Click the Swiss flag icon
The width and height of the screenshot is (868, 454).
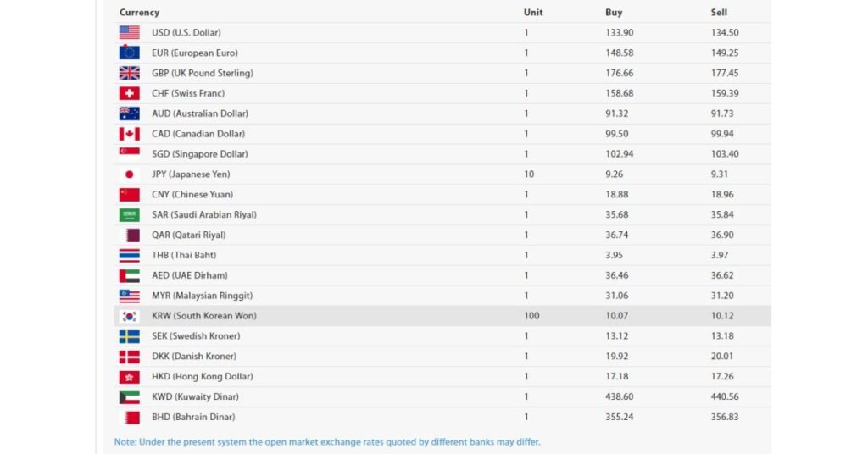pos(129,93)
